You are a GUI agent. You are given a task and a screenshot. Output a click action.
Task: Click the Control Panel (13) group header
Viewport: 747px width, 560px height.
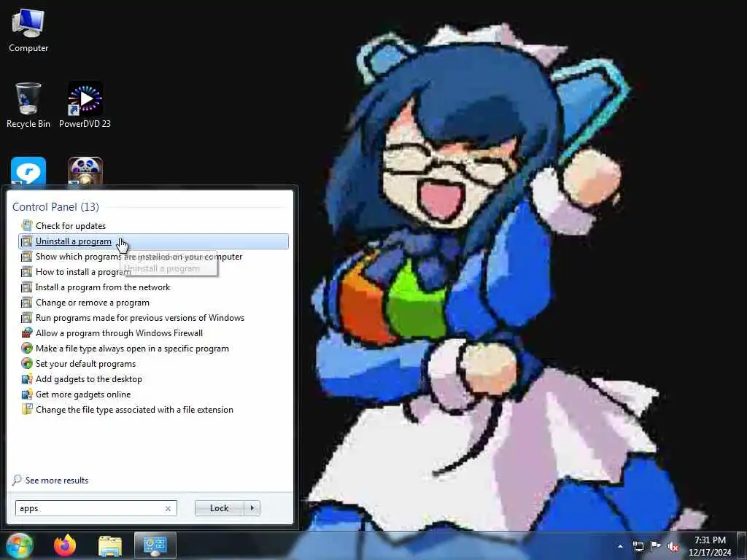pos(55,206)
